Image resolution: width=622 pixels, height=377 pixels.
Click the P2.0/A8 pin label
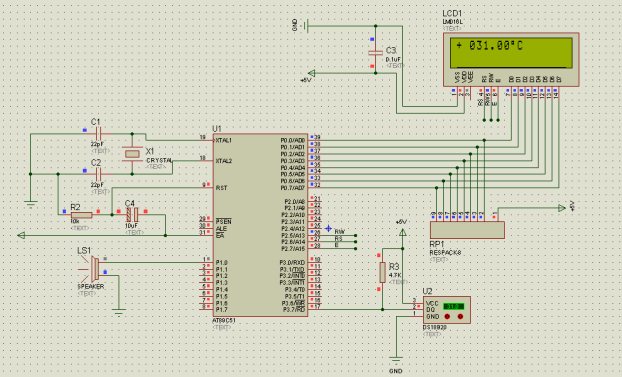point(295,201)
